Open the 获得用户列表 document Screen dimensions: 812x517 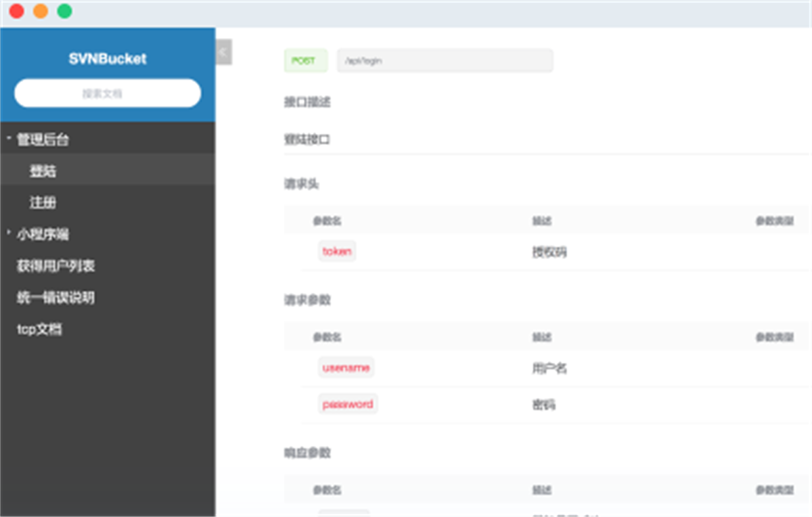(x=55, y=266)
